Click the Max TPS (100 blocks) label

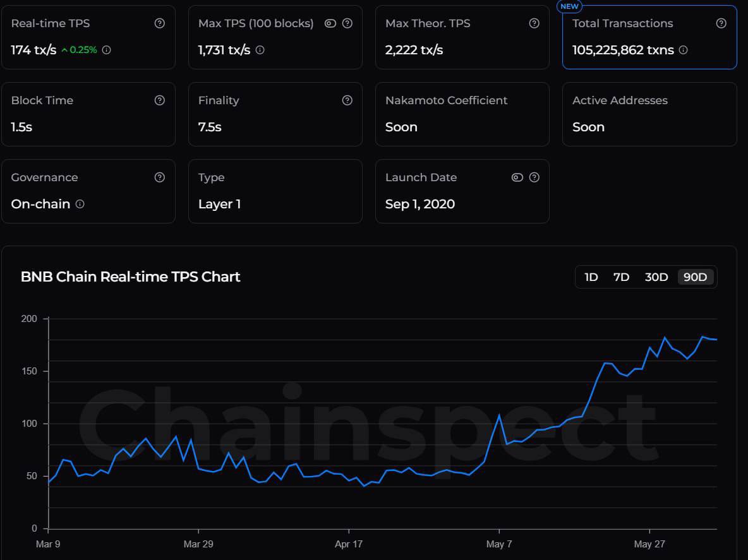click(x=256, y=23)
